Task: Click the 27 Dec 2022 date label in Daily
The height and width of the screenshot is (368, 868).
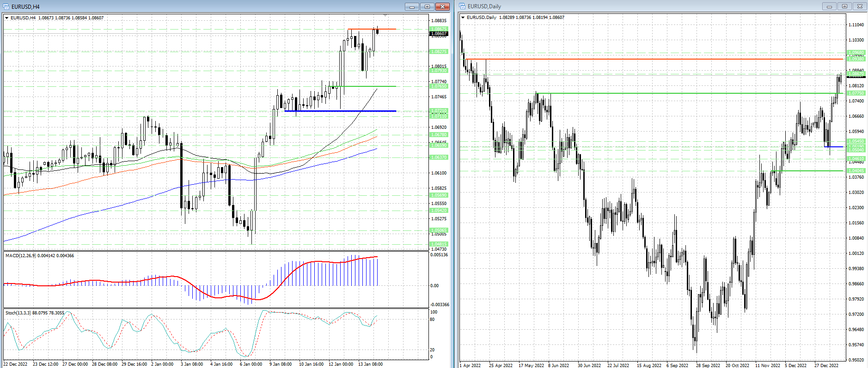Action: point(826,366)
